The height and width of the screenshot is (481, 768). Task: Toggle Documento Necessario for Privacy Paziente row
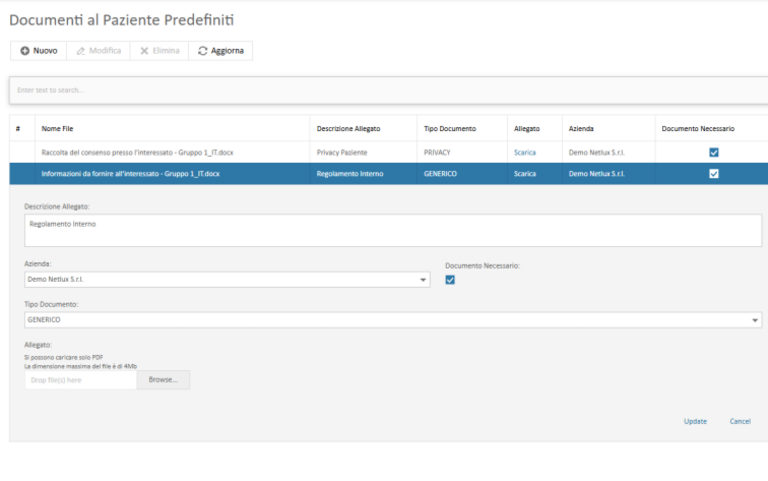pyautogui.click(x=713, y=152)
